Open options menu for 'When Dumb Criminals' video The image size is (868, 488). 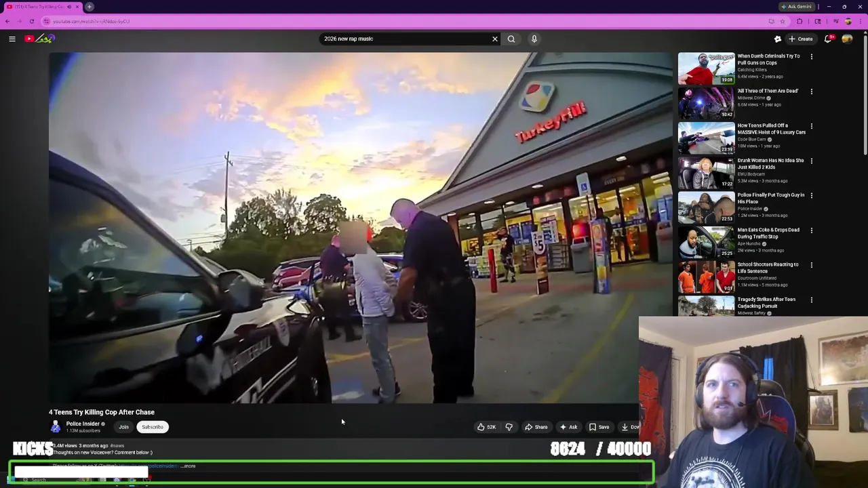[x=811, y=57]
